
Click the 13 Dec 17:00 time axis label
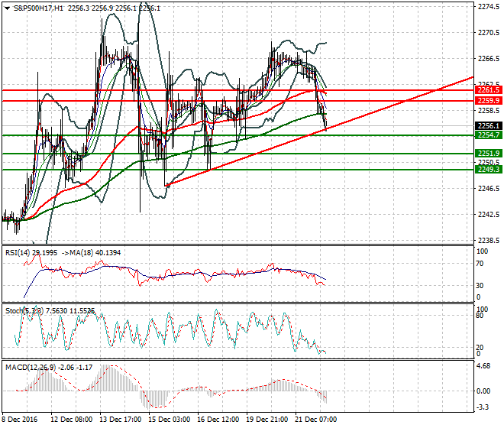120,420
